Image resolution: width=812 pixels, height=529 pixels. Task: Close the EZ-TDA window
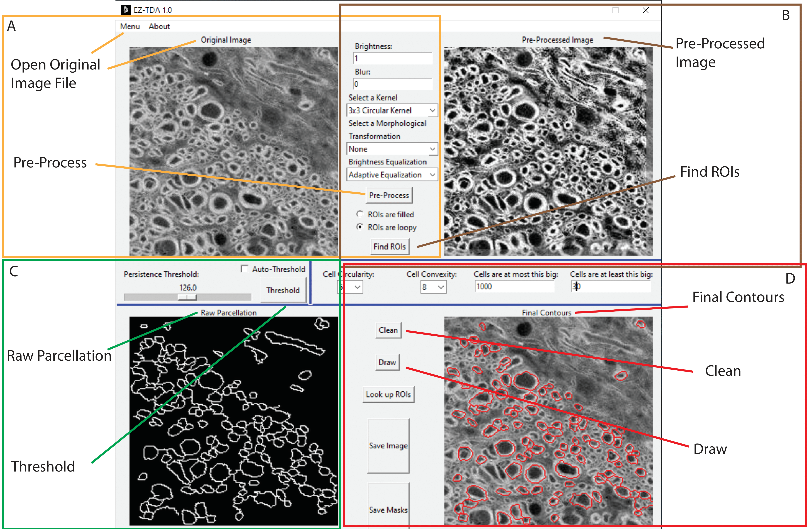pos(646,10)
